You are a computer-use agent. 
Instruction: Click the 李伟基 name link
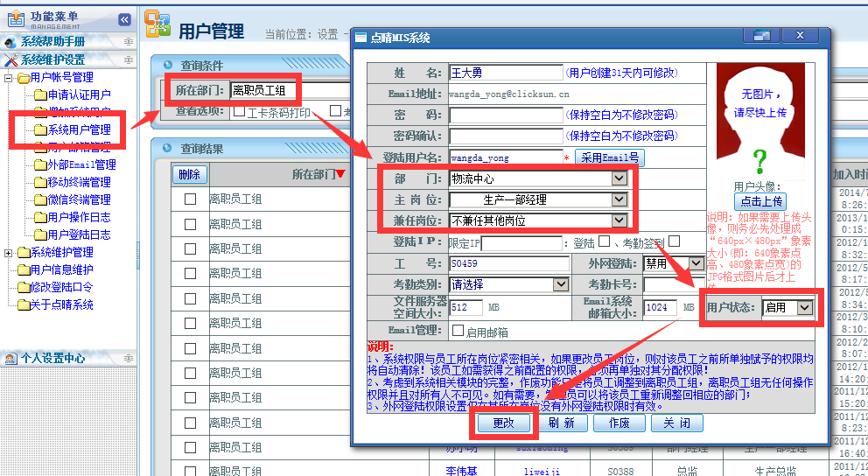tap(461, 471)
